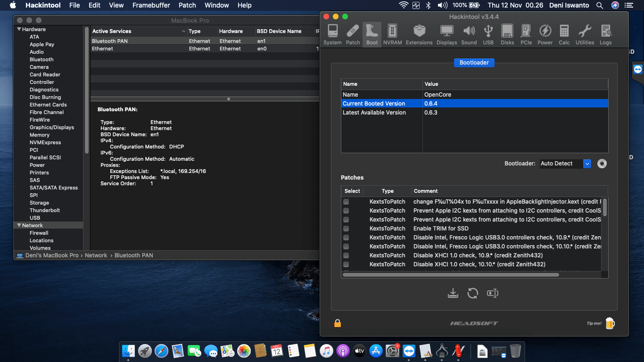The height and width of the screenshot is (362, 644).
Task: Open the Power toolbar icon
Action: [x=545, y=34]
